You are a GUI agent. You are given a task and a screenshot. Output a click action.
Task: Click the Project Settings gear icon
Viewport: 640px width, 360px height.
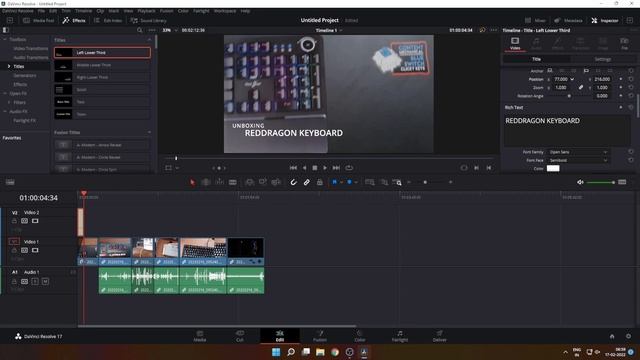tap(628, 336)
